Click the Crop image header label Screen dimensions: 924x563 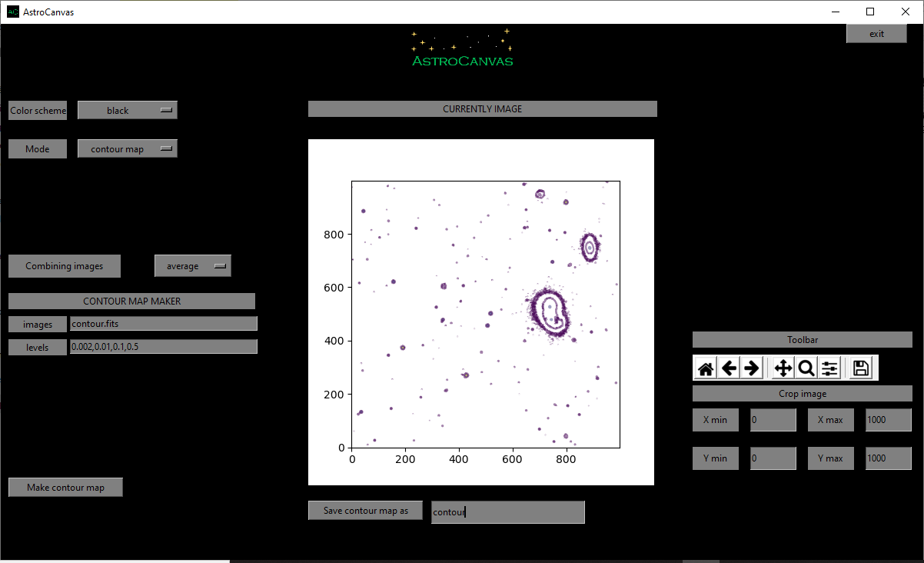pos(803,393)
